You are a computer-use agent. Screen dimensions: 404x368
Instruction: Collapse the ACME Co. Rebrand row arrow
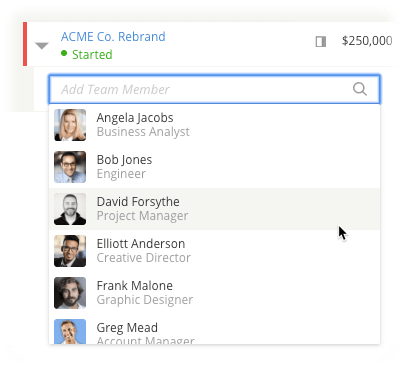pyautogui.click(x=42, y=46)
